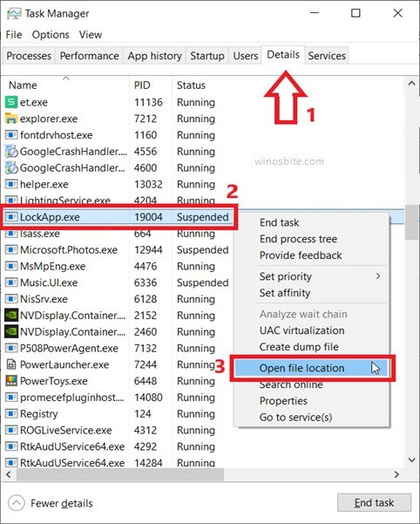Select Provide feedback menu item
Viewport: 420px width, 524px height.
click(301, 255)
